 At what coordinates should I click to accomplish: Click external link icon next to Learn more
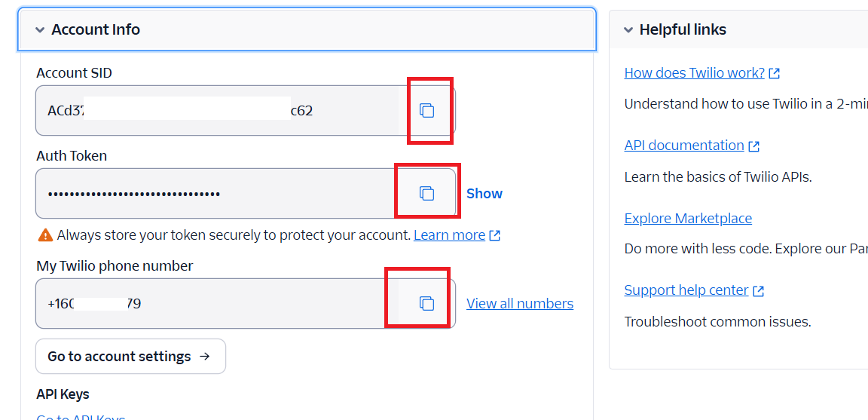(495, 235)
